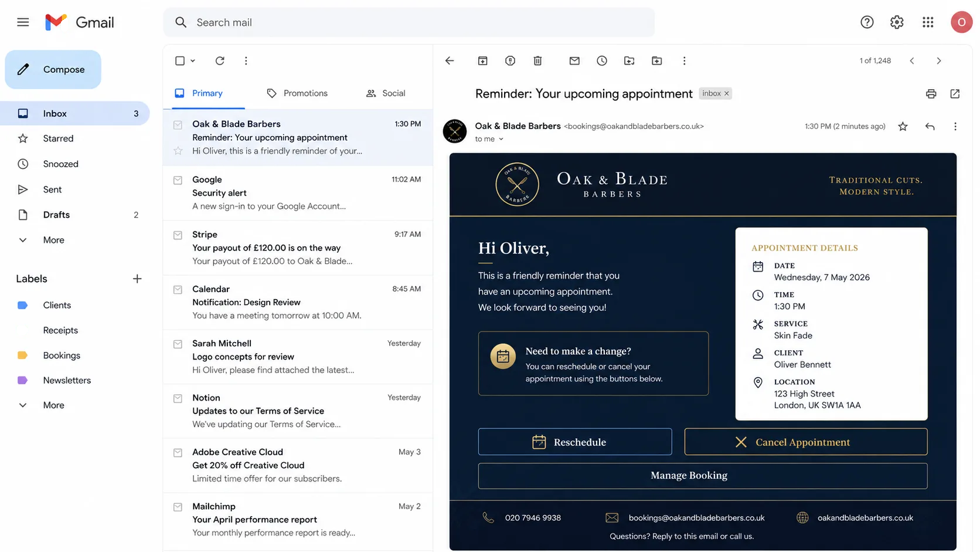Click the Manage Booking button
The height and width of the screenshot is (552, 980).
point(703,476)
